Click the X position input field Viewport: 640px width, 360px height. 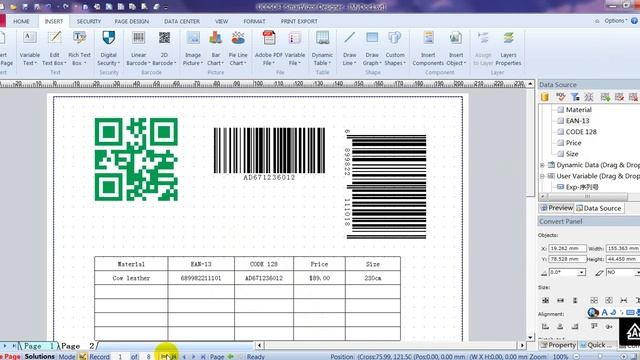coord(567,248)
